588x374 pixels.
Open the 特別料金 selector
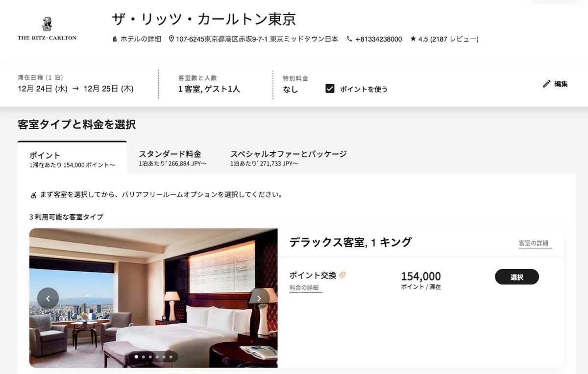coord(295,84)
